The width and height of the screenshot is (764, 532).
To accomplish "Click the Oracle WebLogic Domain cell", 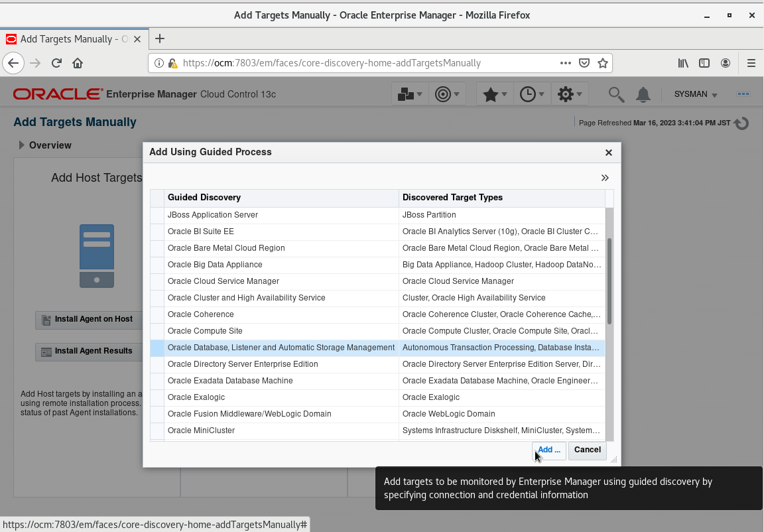I will [501, 414].
